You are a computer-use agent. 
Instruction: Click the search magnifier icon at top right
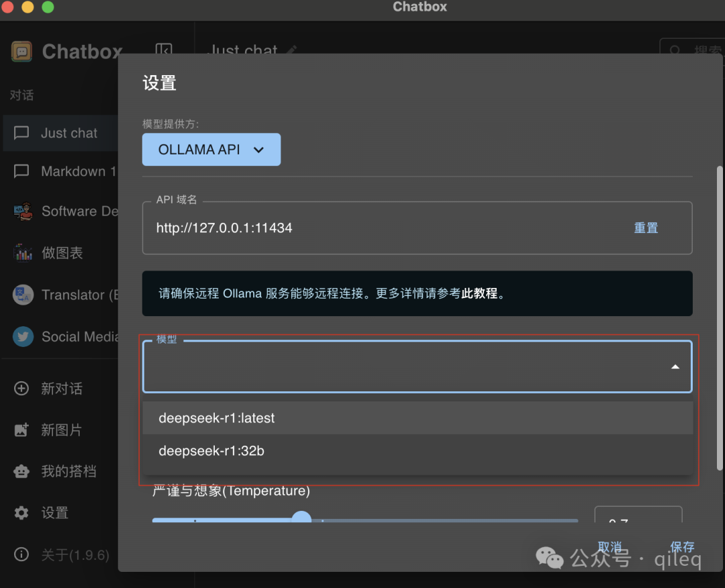tap(675, 49)
